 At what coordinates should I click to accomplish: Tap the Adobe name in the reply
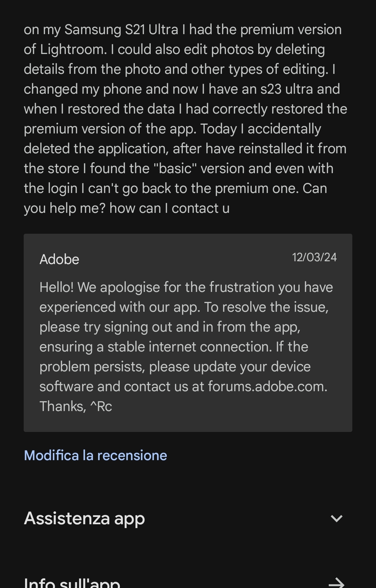point(60,259)
